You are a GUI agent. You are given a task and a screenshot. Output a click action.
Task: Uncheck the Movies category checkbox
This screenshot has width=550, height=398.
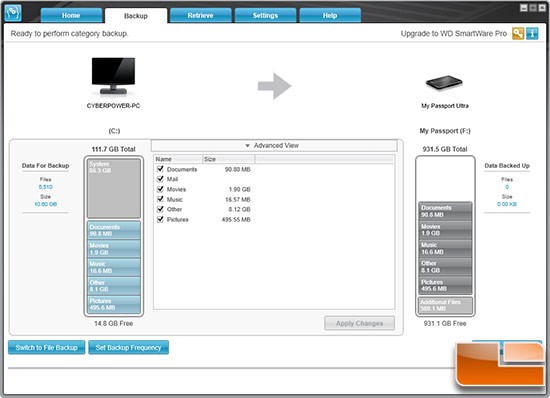point(160,189)
